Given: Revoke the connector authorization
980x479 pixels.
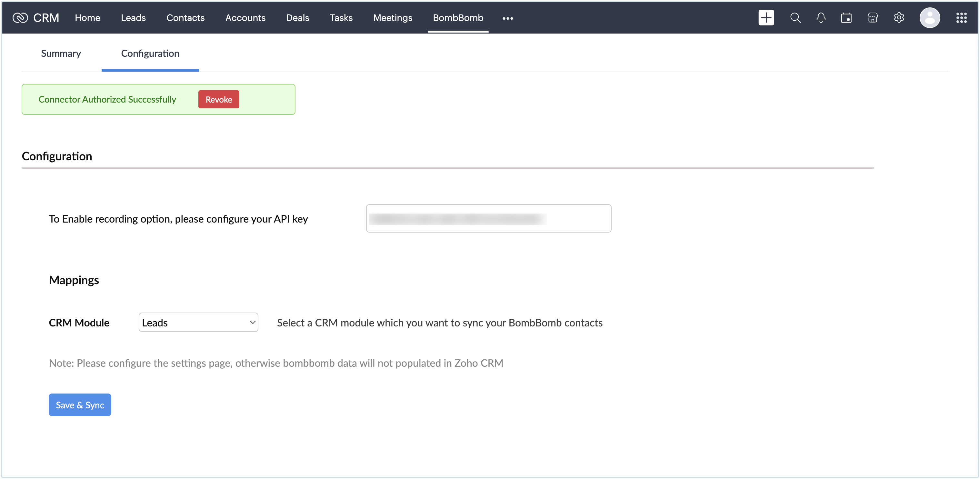Looking at the screenshot, I should click(219, 99).
